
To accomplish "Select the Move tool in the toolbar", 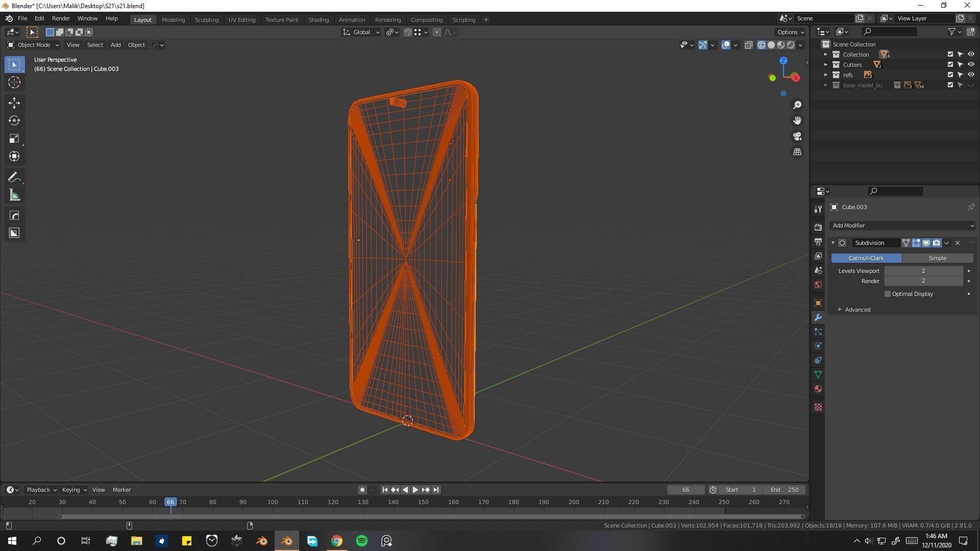I will tap(14, 103).
